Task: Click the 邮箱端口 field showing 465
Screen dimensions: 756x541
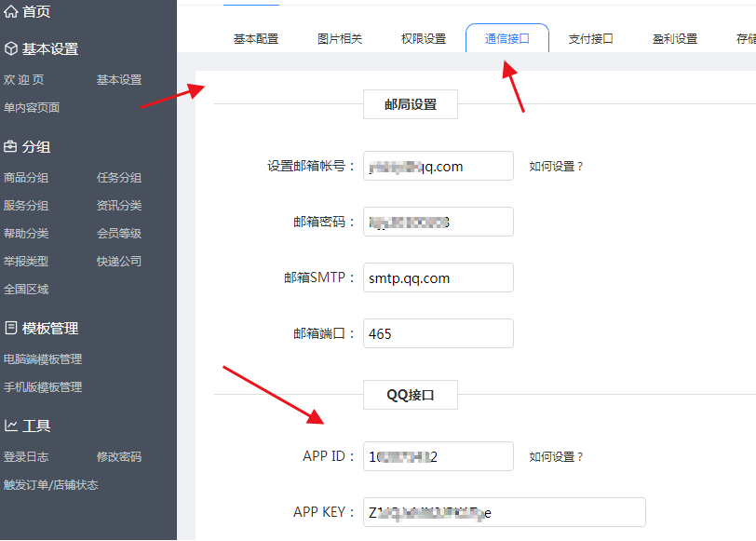Action: click(439, 333)
